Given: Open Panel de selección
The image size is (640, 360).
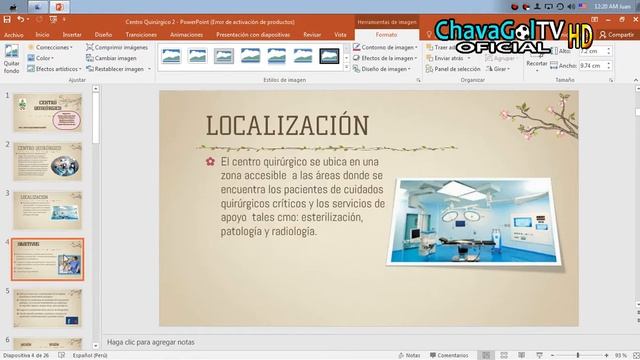Looking at the screenshot, I should [x=453, y=69].
